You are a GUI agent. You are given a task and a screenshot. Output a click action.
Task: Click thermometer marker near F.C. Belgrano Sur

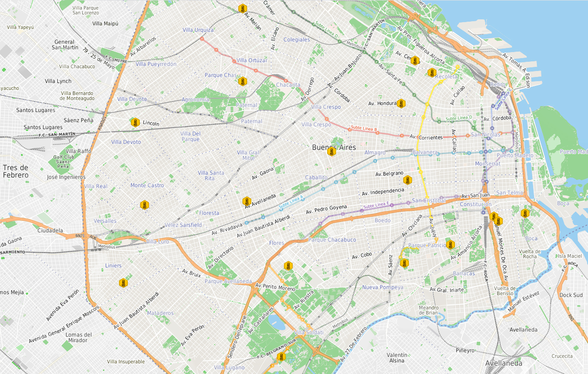(281, 357)
